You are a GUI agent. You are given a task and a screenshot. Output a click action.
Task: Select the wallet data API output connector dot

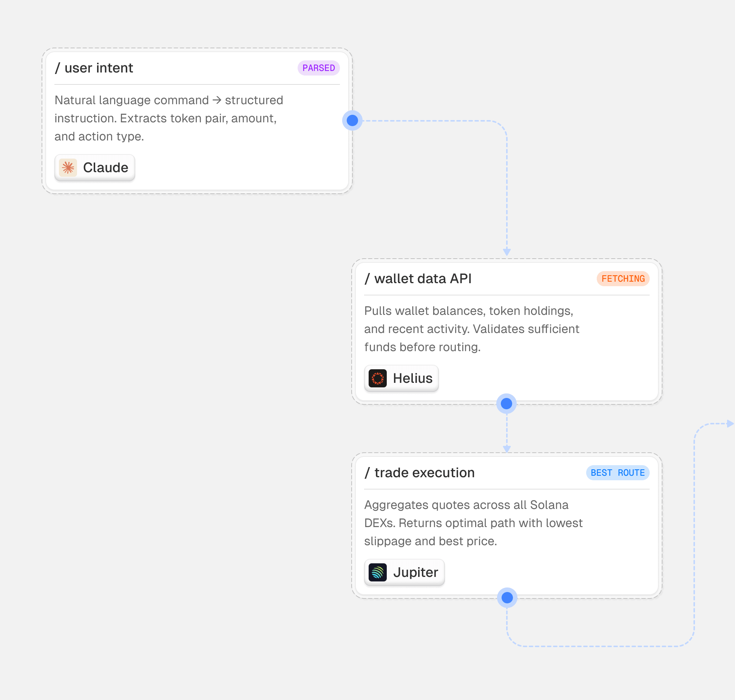click(506, 404)
